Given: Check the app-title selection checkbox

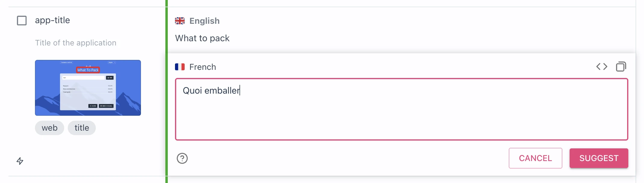Looking at the screenshot, I should coord(21,20).
